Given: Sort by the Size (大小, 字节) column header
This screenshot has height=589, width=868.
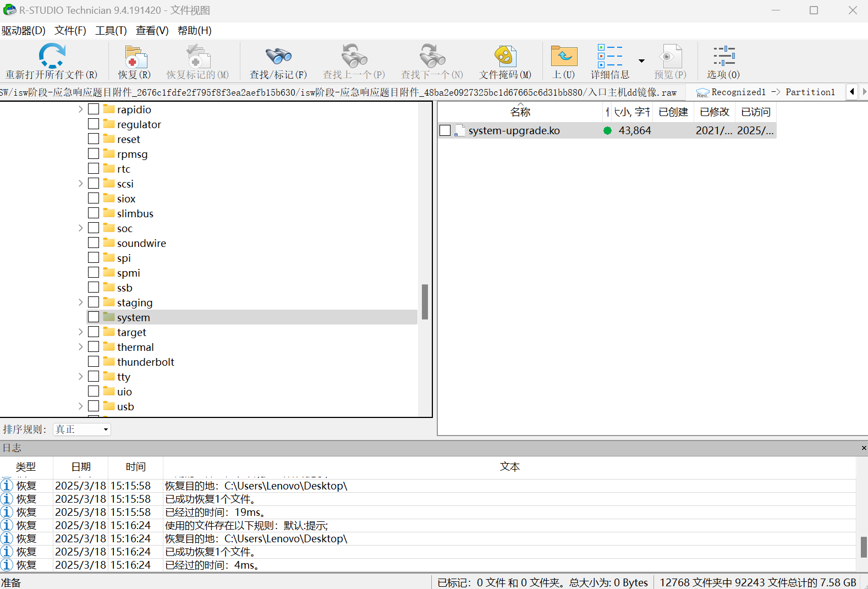Looking at the screenshot, I should point(631,112).
